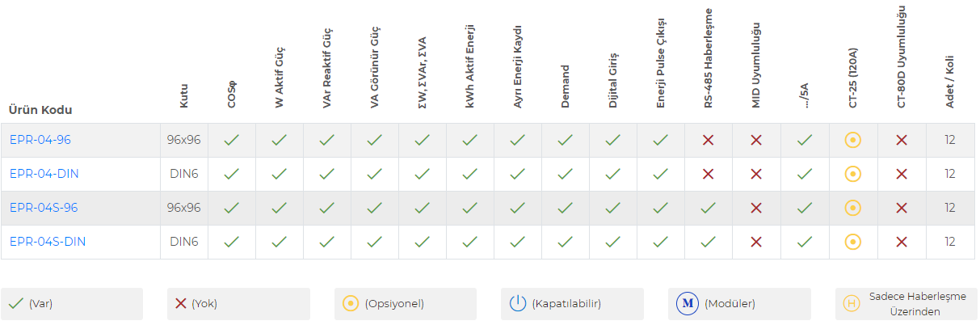Viewport: 980px width, 325px height.
Task: Open the EPR-04S-96 product link
Action: [44, 208]
